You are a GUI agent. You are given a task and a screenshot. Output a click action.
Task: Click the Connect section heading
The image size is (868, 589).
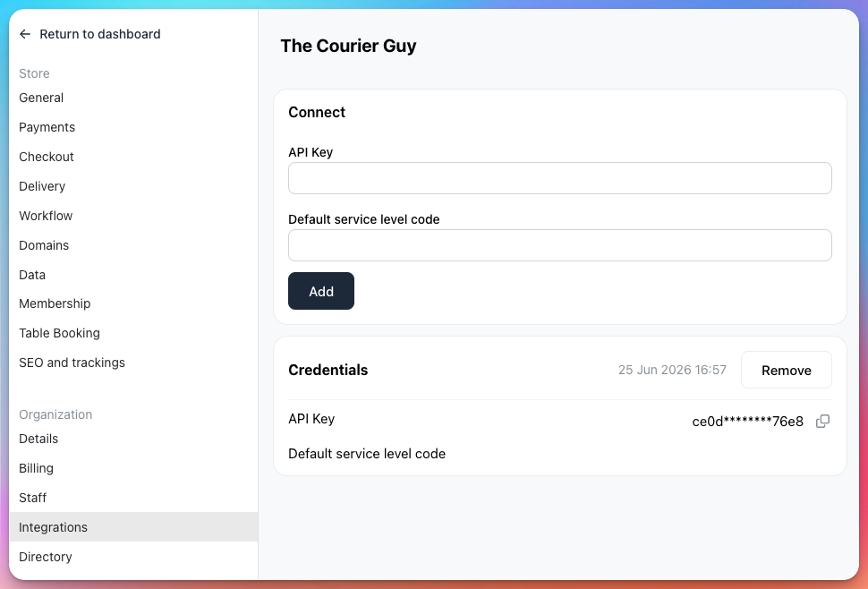point(317,113)
